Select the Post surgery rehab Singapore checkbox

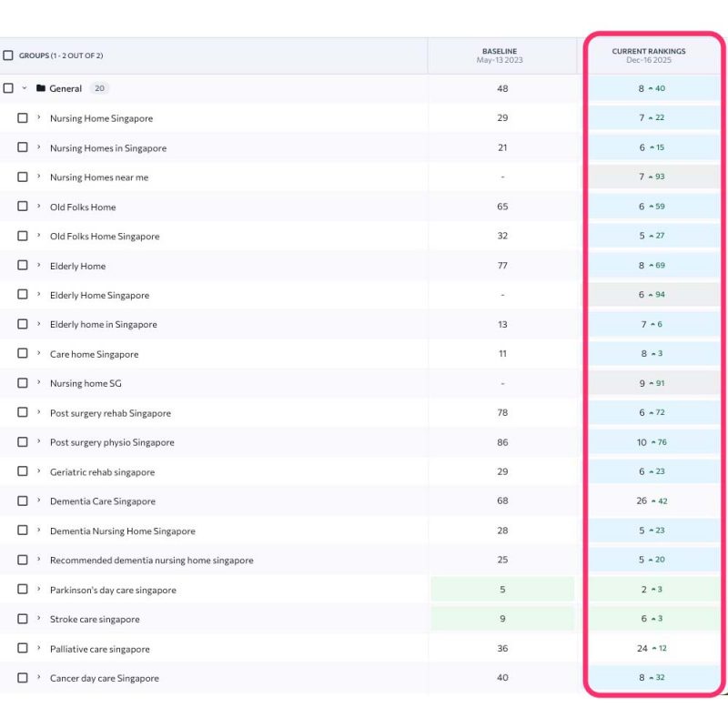point(23,413)
